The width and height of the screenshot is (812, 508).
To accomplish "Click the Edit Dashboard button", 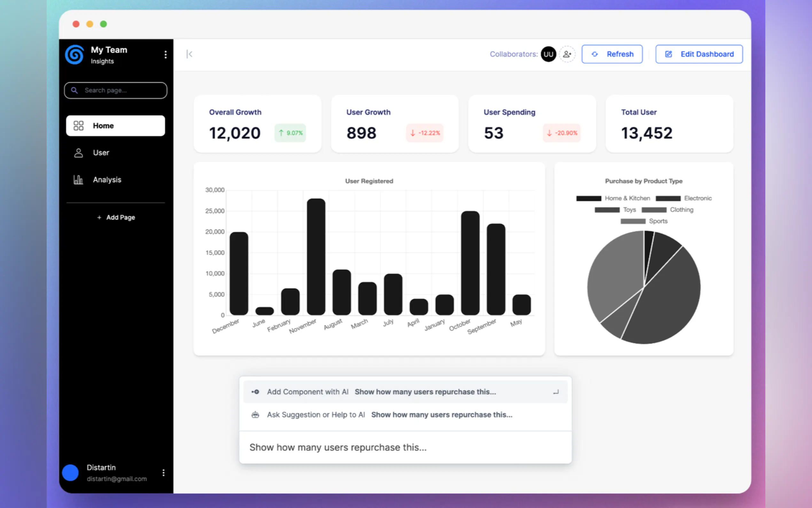I will click(x=699, y=54).
